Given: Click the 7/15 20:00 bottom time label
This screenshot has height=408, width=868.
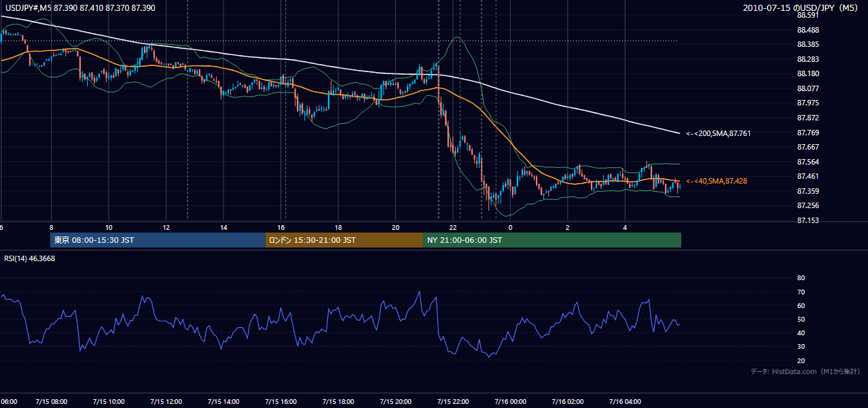Looking at the screenshot, I should click(396, 402).
